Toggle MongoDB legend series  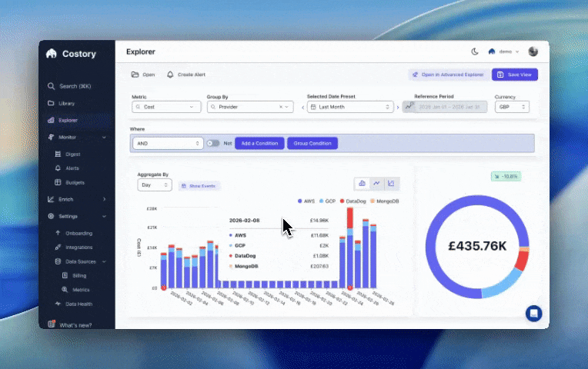[x=385, y=201]
